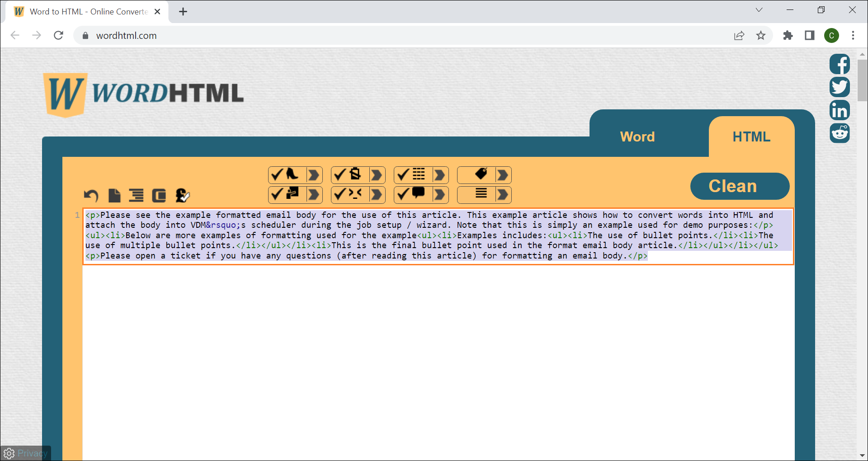Screen dimensions: 868x461
Task: Toggle the speech bubble comments option
Action: 413,195
